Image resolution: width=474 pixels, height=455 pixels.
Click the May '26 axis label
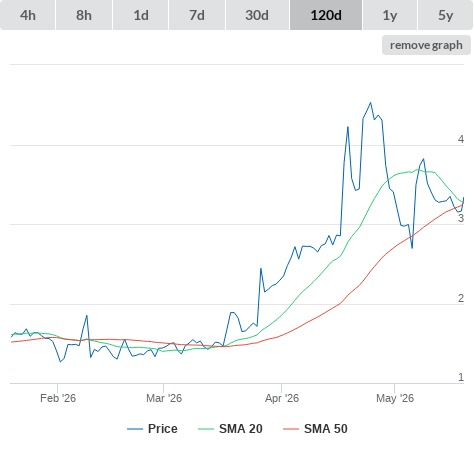395,398
